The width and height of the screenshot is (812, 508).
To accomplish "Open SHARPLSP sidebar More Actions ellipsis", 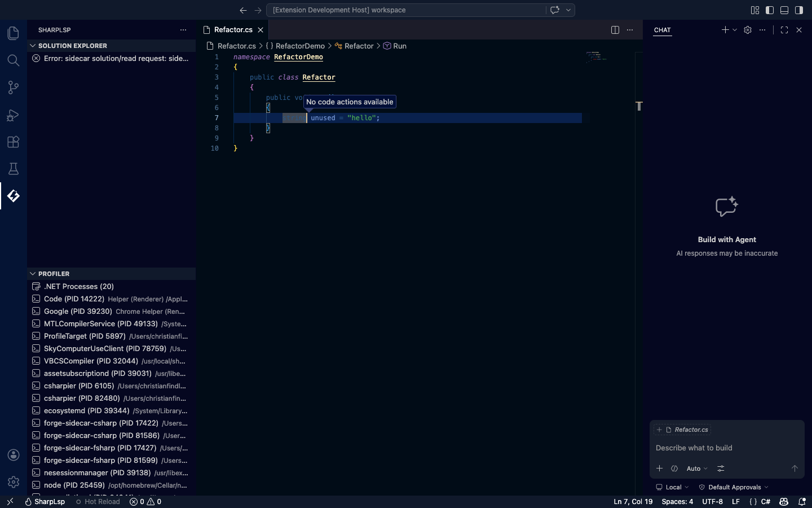I will click(183, 30).
